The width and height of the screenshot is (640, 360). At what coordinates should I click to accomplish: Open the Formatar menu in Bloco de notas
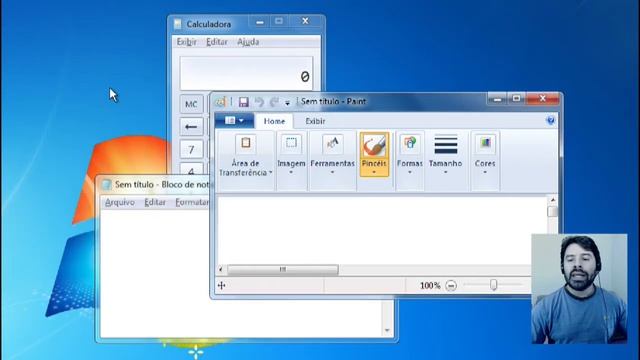192,202
